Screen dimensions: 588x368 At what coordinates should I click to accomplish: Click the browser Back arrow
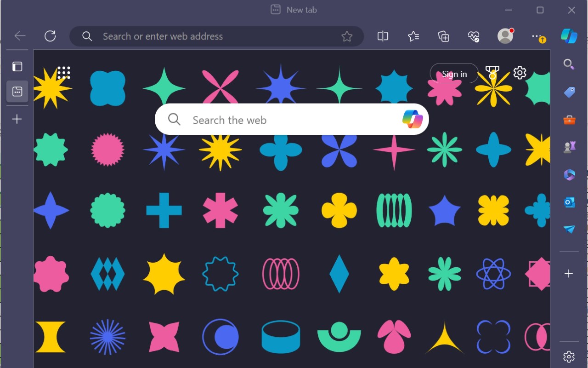20,36
